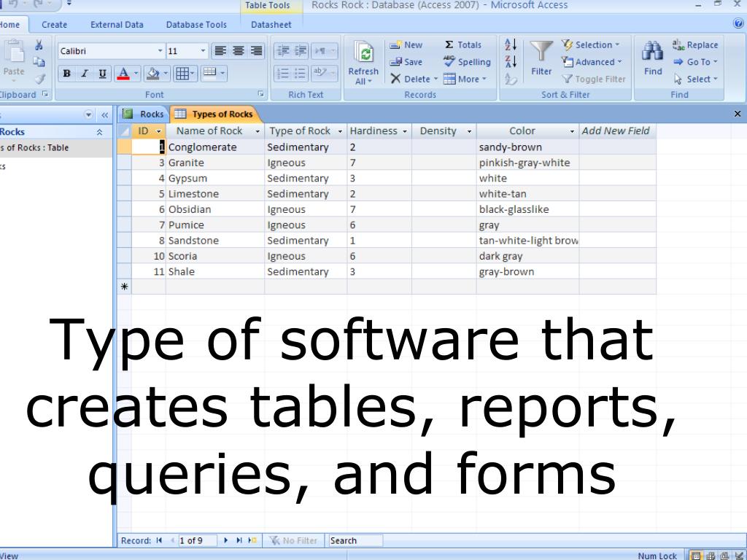Click the Format Painter brush icon
This screenshot has height=560, width=747.
pyautogui.click(x=40, y=79)
